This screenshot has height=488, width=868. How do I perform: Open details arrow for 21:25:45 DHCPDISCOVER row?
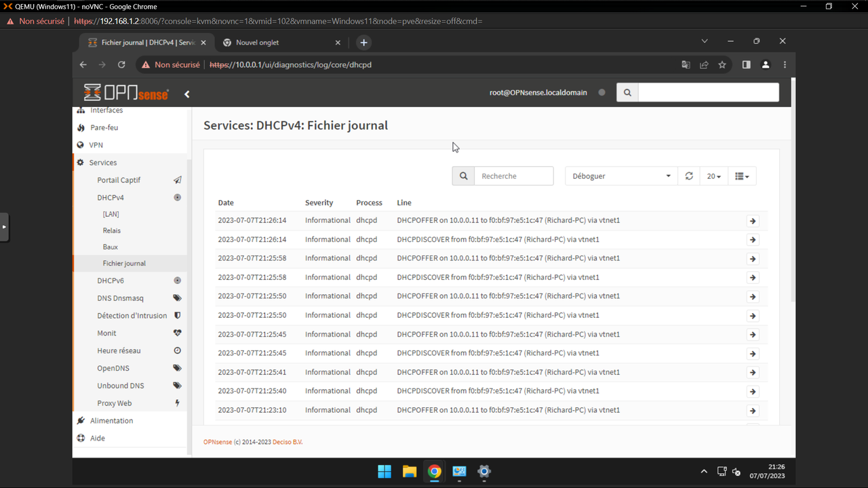point(753,354)
